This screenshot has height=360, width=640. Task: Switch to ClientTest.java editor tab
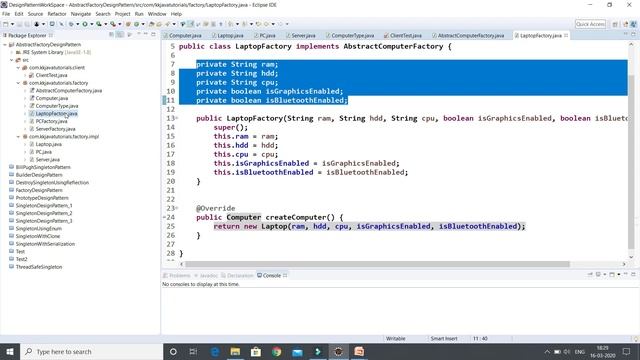click(403, 36)
